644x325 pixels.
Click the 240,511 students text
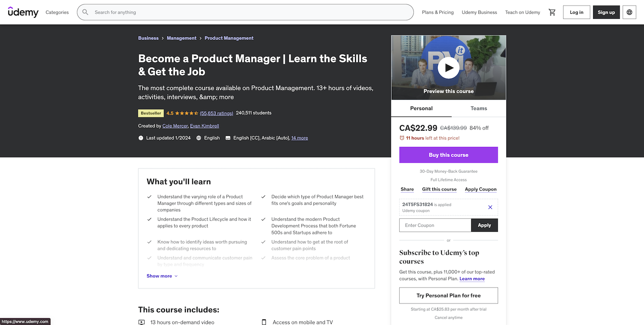point(254,113)
